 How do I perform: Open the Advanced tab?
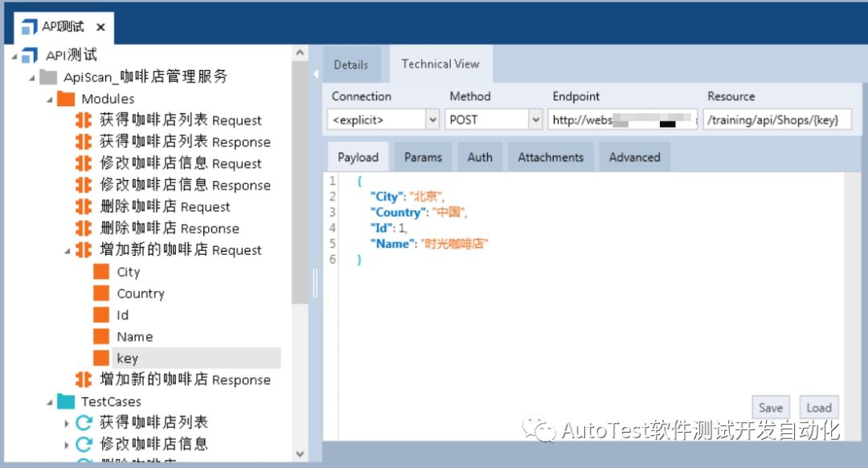click(634, 158)
